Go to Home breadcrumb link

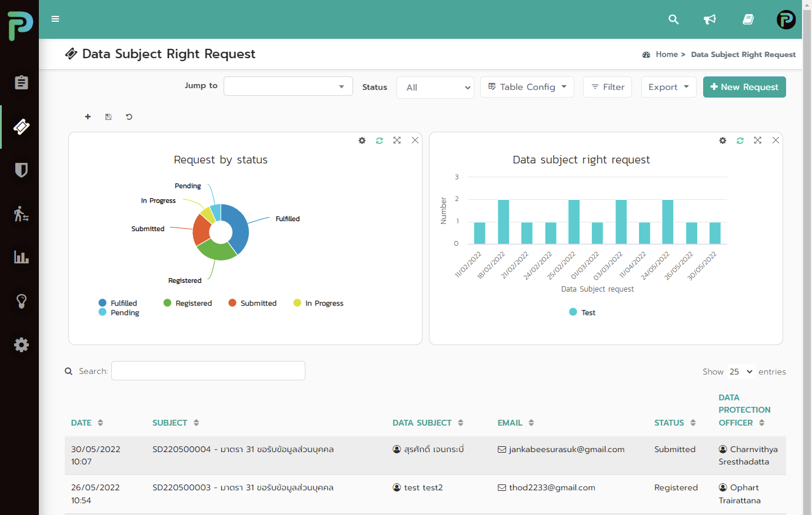(667, 54)
